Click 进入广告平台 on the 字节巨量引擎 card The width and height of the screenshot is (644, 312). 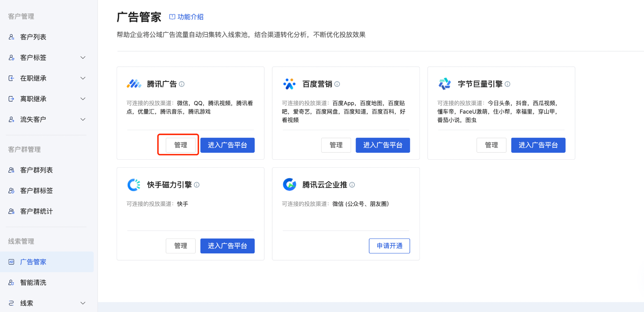point(538,145)
